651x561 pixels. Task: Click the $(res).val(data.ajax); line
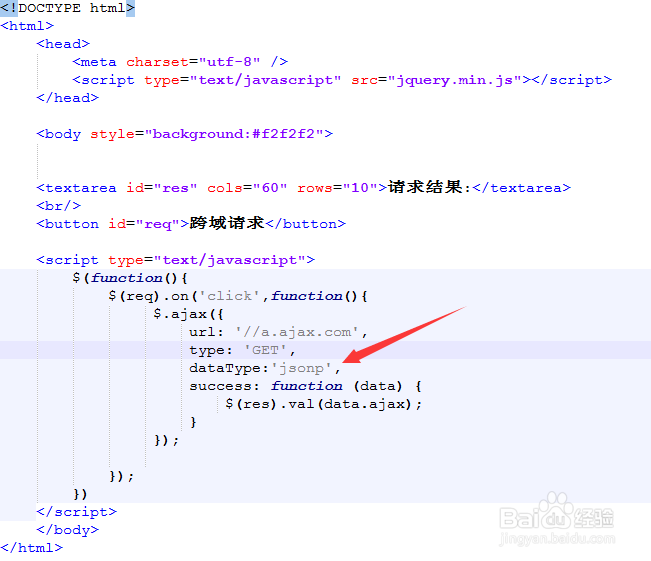point(323,404)
